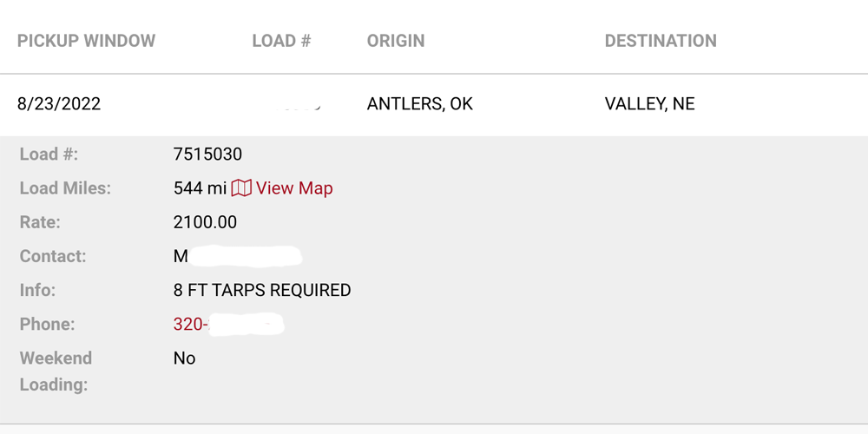
Task: Click the 8 FT TARPS REQUIRED info text
Action: pyautogui.click(x=262, y=291)
